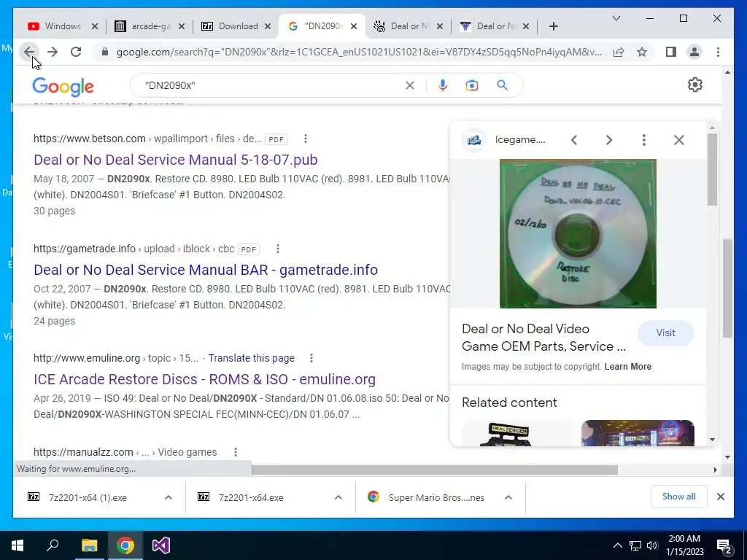The height and width of the screenshot is (560, 747).
Task: Click the address bar URL
Action: click(x=359, y=52)
